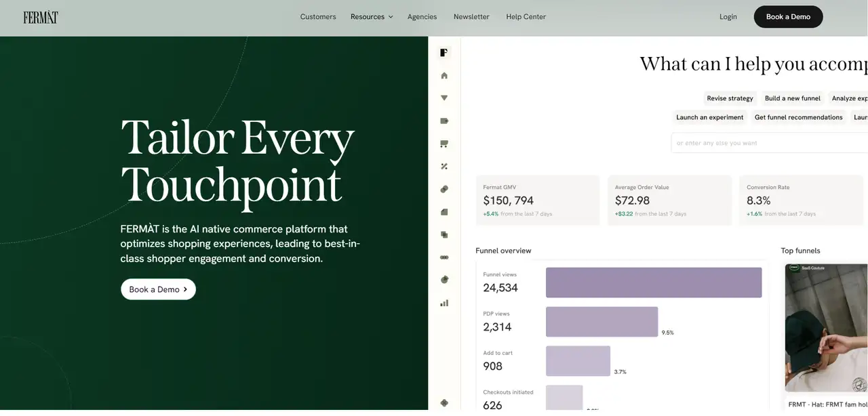The height and width of the screenshot is (416, 868).
Task: Click the 'Funnel overview' heading
Action: (x=503, y=251)
